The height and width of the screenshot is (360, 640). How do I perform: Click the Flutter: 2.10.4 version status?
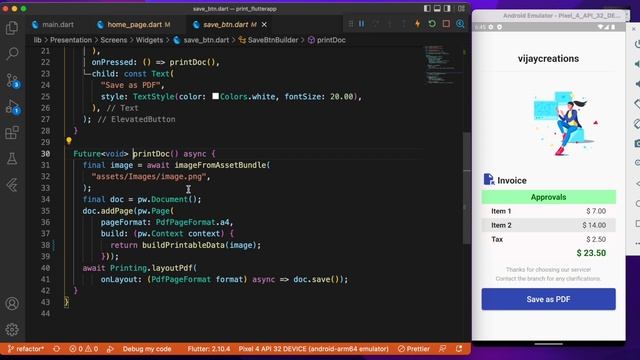pyautogui.click(x=209, y=349)
